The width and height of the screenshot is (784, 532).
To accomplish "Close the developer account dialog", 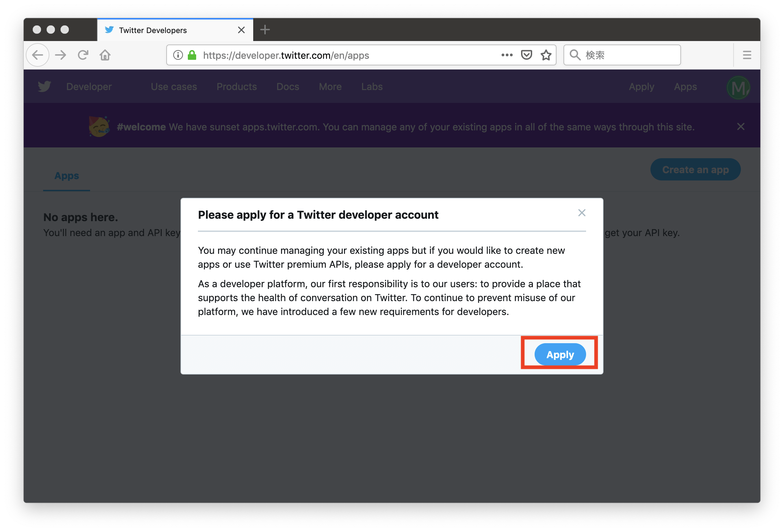I will 582,213.
